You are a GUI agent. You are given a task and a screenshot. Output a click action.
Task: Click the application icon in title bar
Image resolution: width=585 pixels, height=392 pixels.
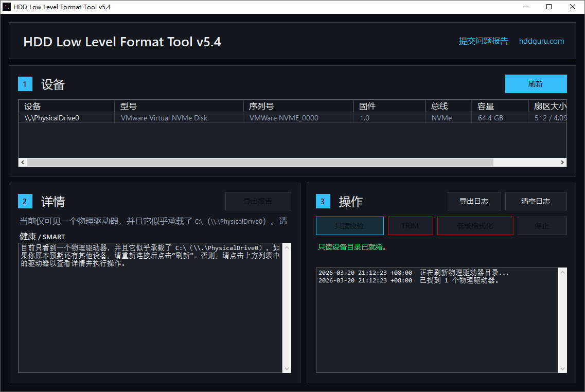point(7,7)
